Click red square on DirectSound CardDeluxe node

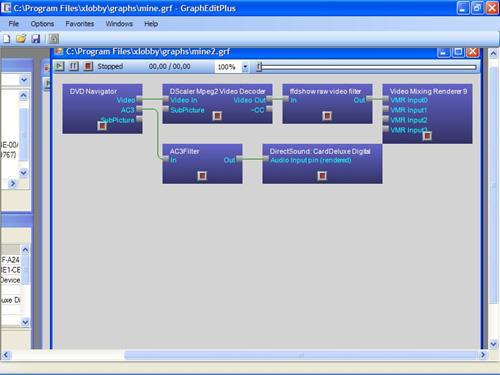[x=322, y=176]
